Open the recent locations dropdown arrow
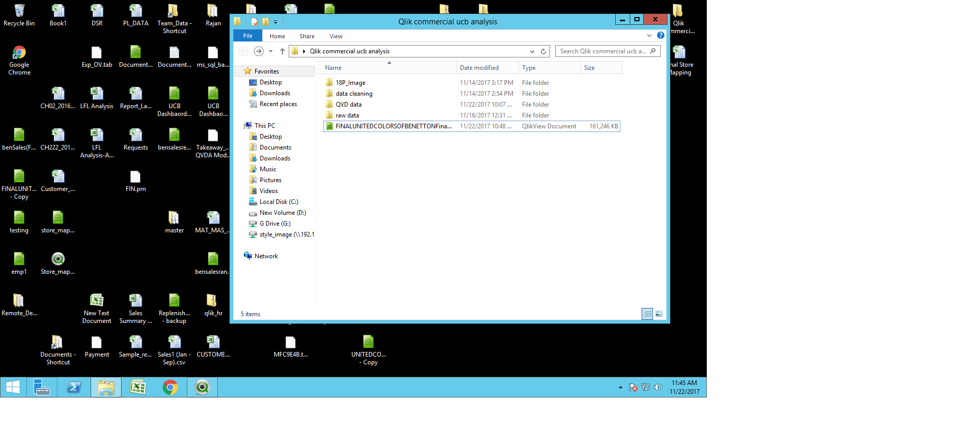The image size is (980, 442). (271, 51)
